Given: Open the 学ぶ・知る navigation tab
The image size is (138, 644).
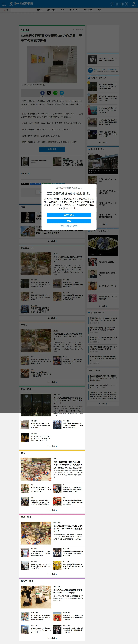Looking at the screenshot, I should point(88,10).
